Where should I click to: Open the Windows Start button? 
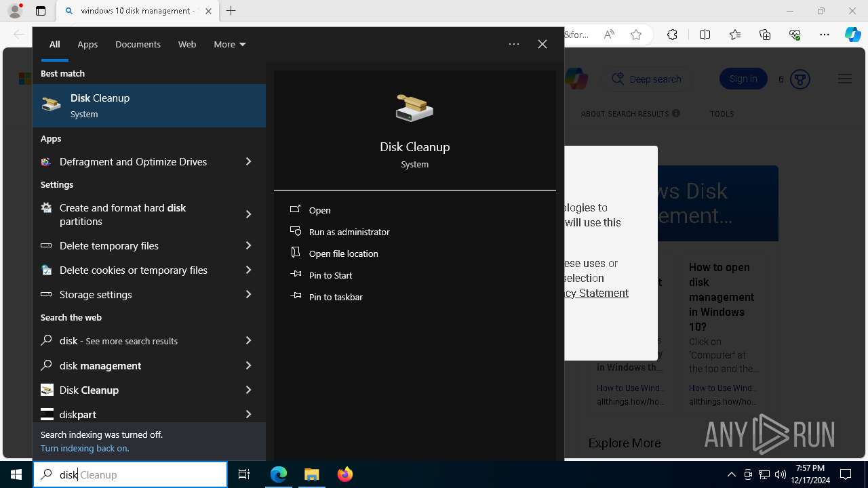click(16, 474)
